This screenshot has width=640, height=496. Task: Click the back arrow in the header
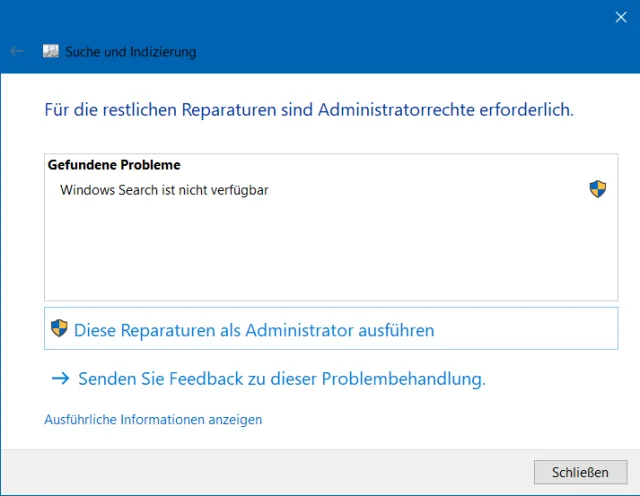[16, 51]
